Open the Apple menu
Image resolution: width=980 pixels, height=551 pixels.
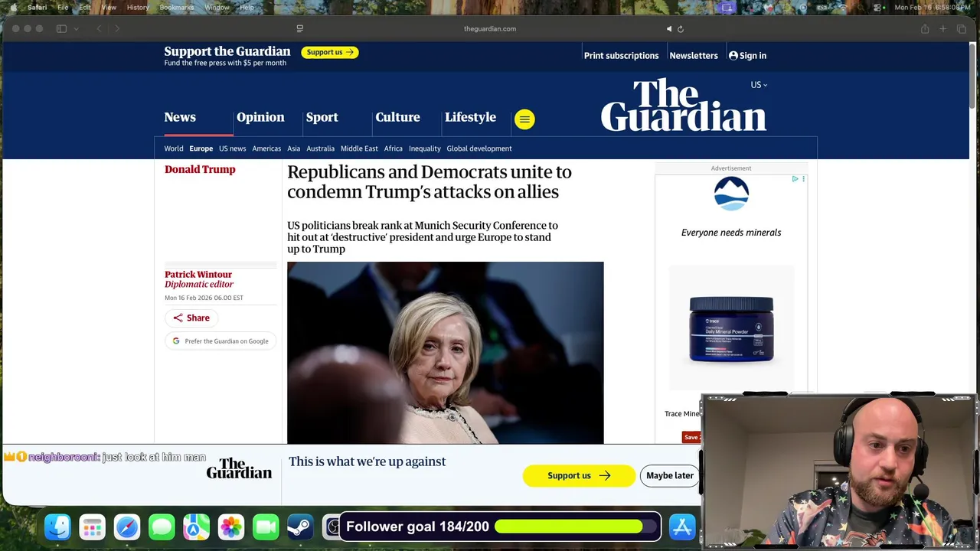(x=13, y=7)
